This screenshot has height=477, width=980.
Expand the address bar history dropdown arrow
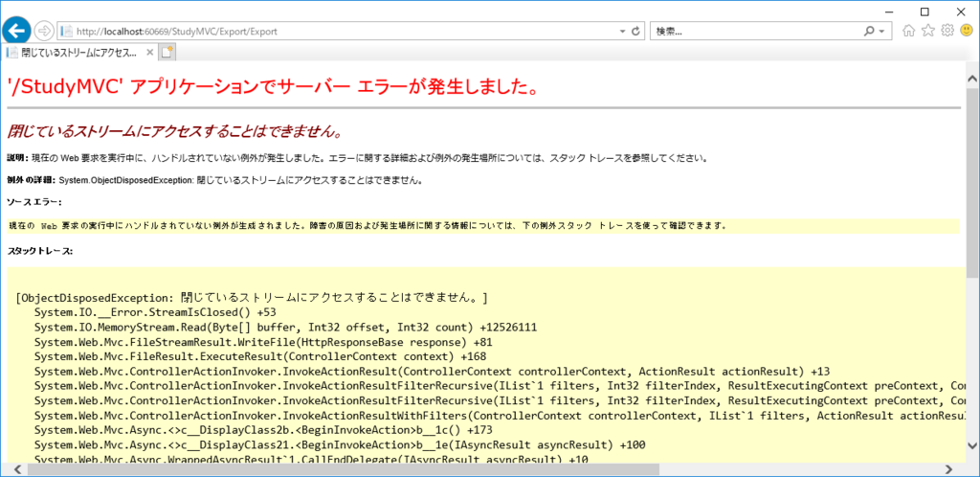pyautogui.click(x=622, y=31)
